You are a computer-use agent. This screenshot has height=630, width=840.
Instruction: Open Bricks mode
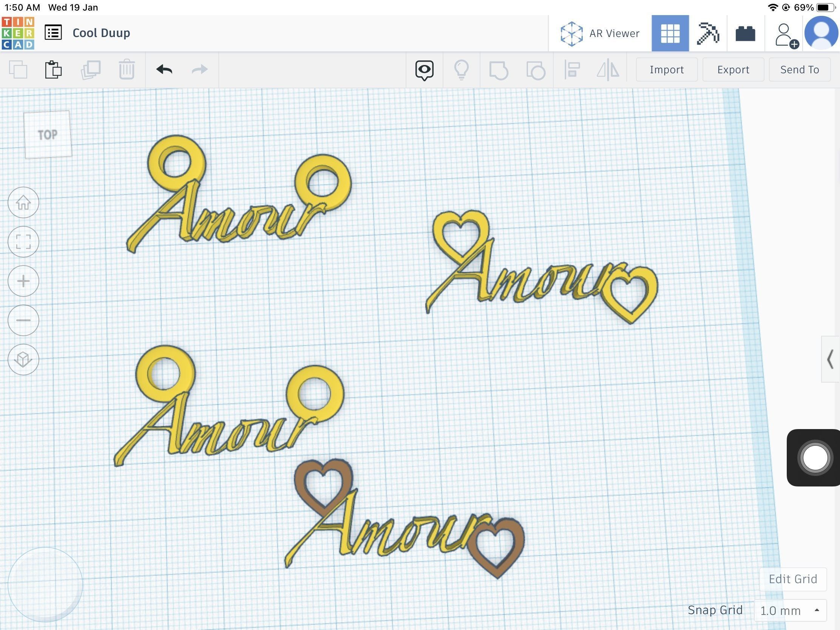pos(745,33)
